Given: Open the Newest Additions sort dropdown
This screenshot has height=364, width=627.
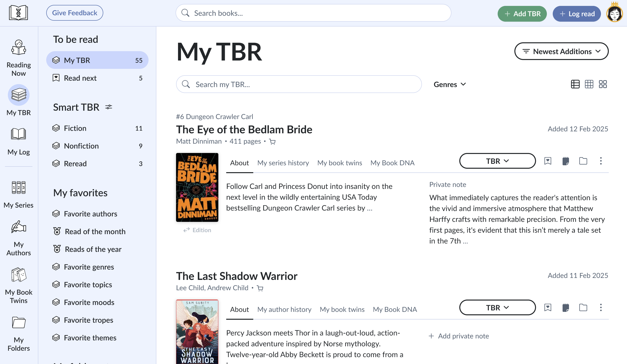Looking at the screenshot, I should coord(561,51).
